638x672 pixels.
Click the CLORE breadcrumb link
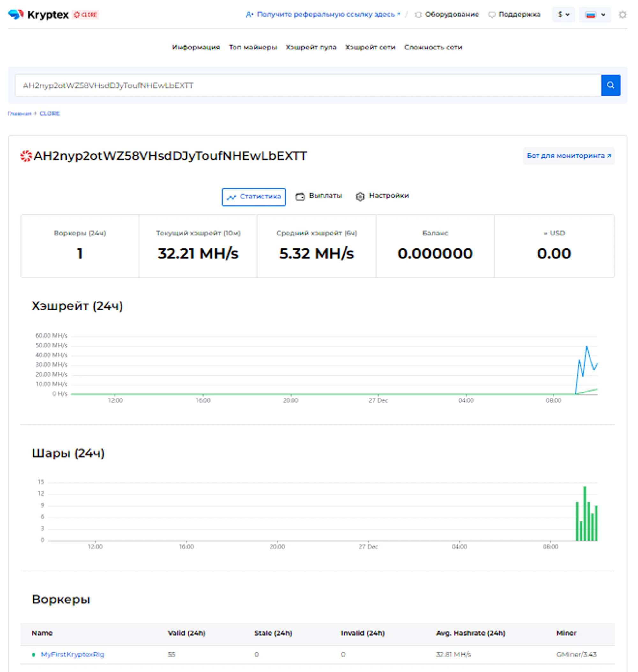tap(49, 113)
